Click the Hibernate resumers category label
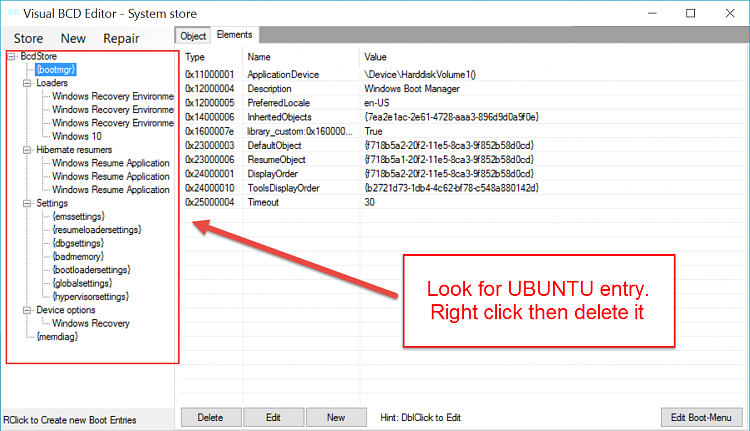 [x=74, y=150]
